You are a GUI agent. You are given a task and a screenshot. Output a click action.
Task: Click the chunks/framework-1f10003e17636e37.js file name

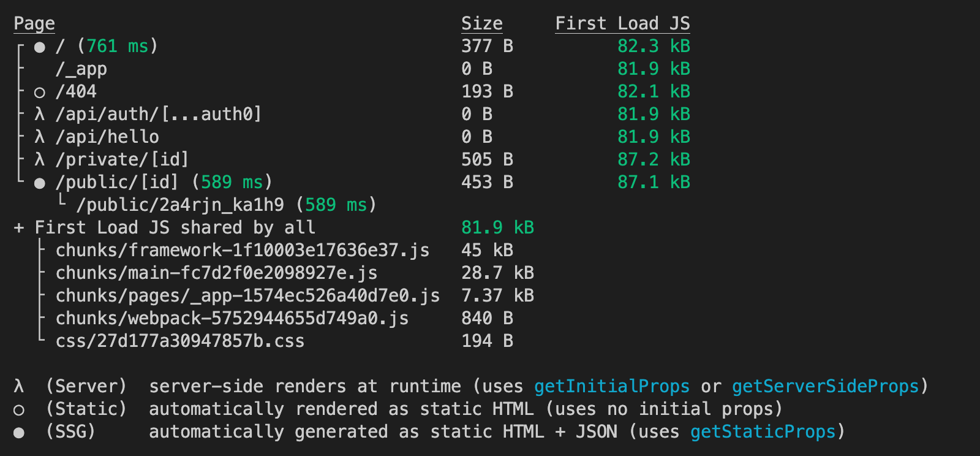click(x=243, y=250)
